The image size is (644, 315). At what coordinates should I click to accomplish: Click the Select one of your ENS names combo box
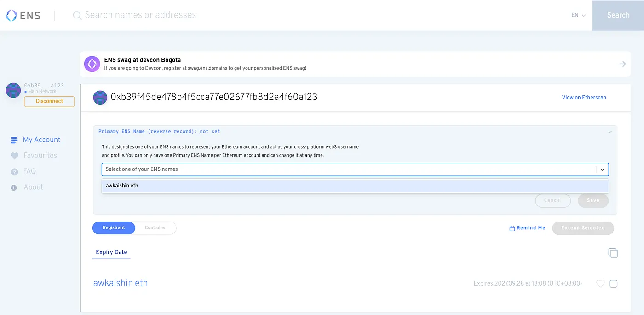click(x=355, y=169)
